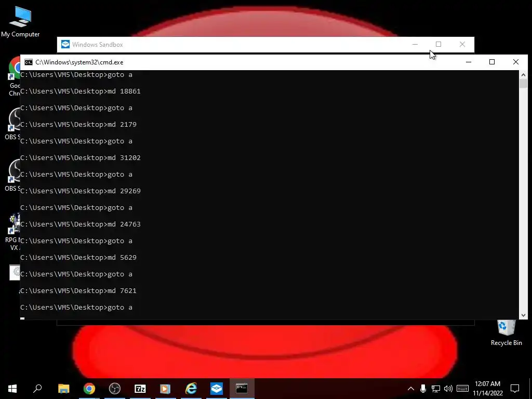Image resolution: width=532 pixels, height=399 pixels.
Task: Click the C:\Windows\system32\cmd.exe title text
Action: (79, 62)
